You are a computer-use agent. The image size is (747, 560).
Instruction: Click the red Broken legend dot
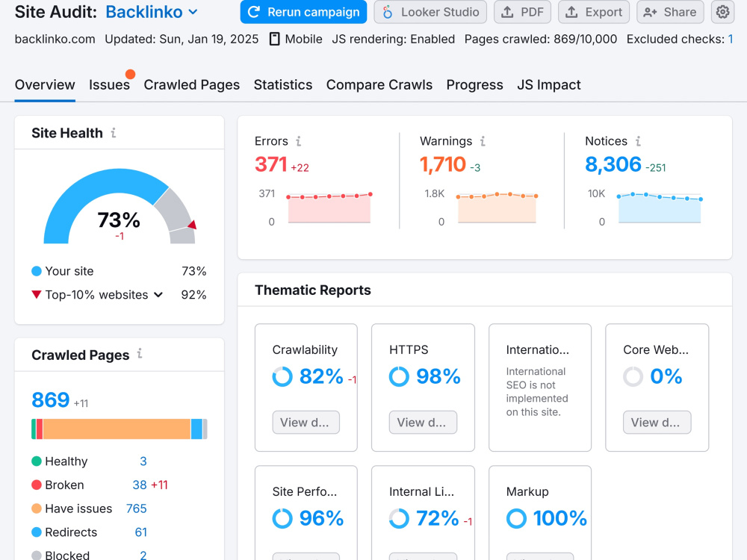pos(36,485)
